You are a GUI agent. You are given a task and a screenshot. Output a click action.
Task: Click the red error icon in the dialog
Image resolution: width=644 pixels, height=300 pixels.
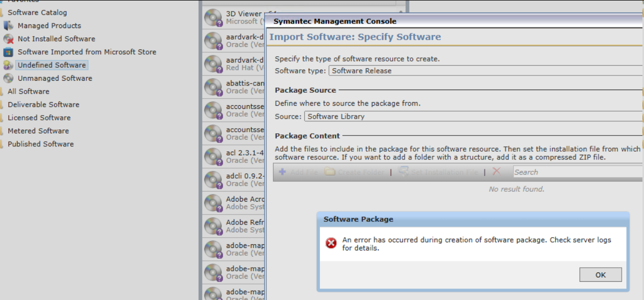(x=331, y=243)
